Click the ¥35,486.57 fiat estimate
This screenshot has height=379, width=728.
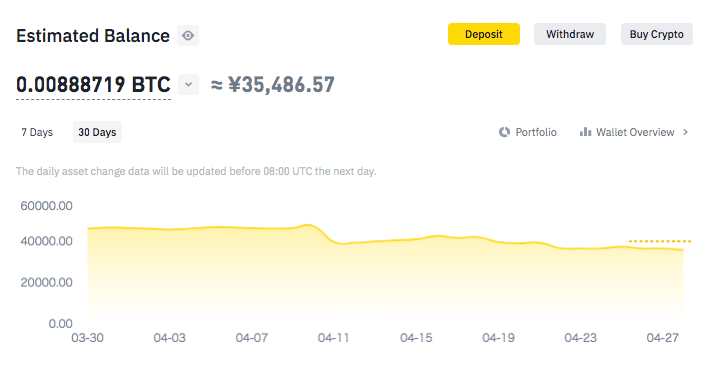pos(281,85)
